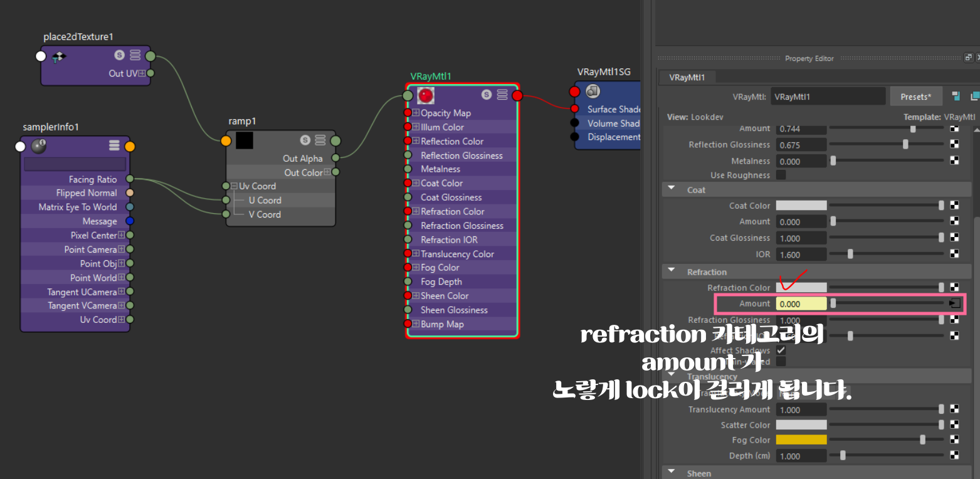
Task: Click map button for Translucency Amount
Action: 954,409
